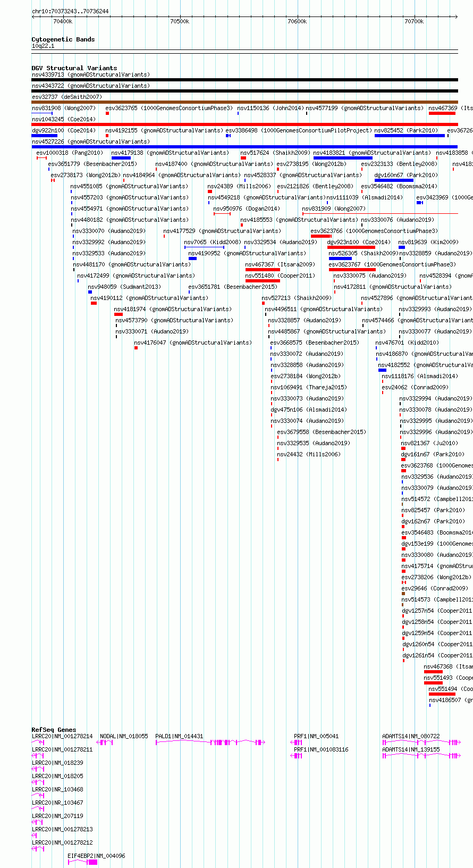Open nsv24432 (Mills2006) variant

point(309,454)
